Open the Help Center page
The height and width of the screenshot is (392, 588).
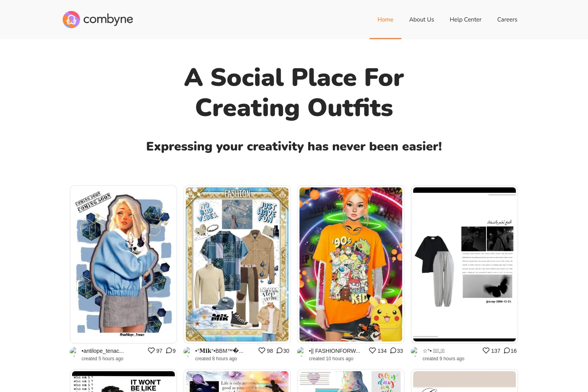pos(465,20)
